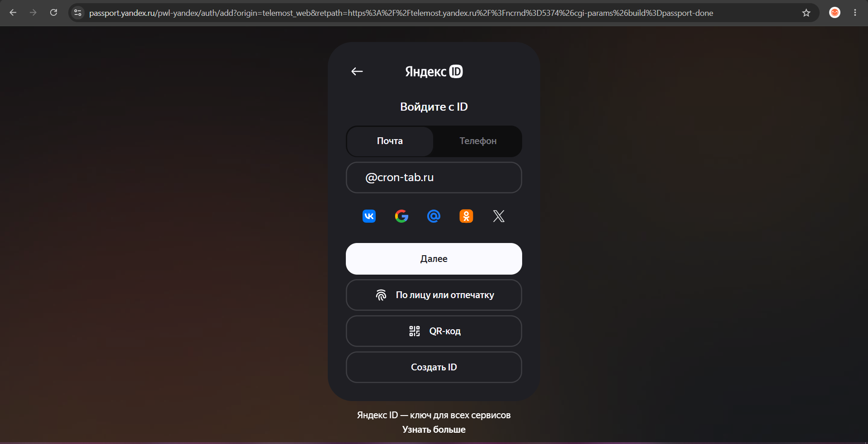
Task: Click the Создать ID button
Action: 434,367
